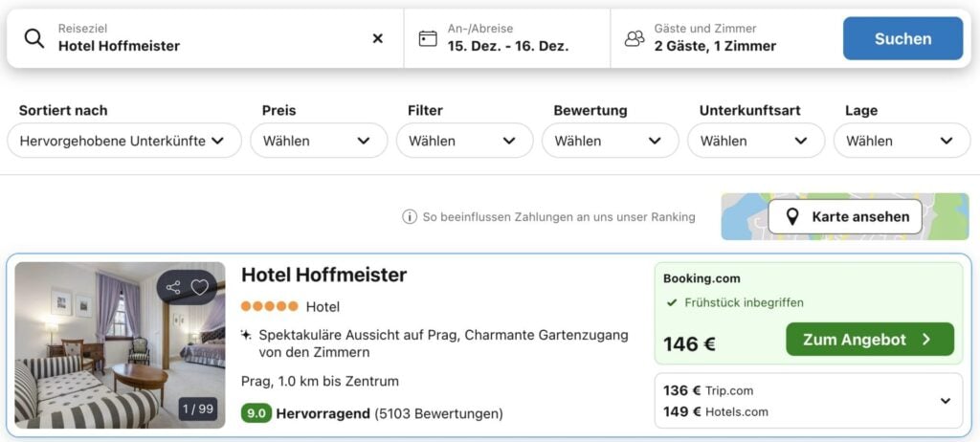The width and height of the screenshot is (980, 442).
Task: Expand more prices from Trip.com and Hotels.com
Action: pyautogui.click(x=946, y=401)
